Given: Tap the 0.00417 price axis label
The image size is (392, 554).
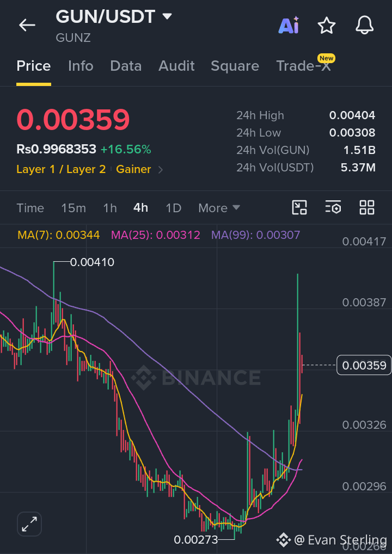Looking at the screenshot, I should (x=364, y=242).
